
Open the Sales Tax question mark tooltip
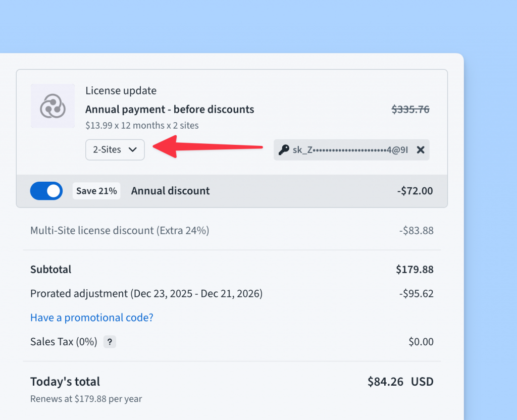click(x=110, y=342)
